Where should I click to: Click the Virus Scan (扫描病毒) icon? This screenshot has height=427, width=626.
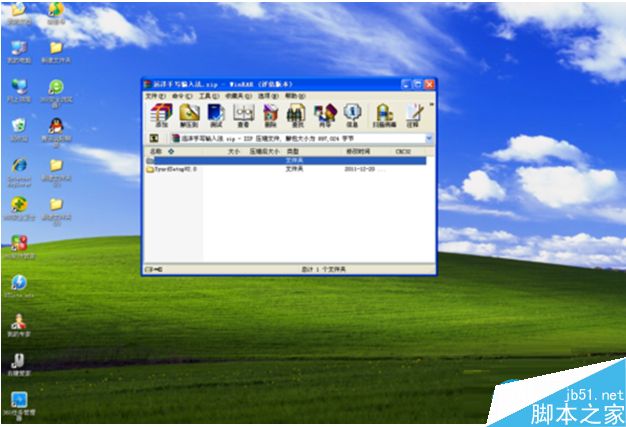tap(384, 115)
